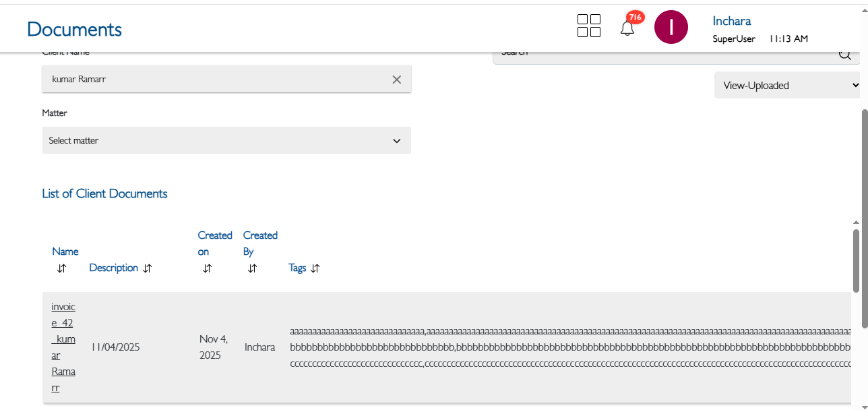Click the Documents page title
This screenshot has height=410, width=868.
click(74, 30)
